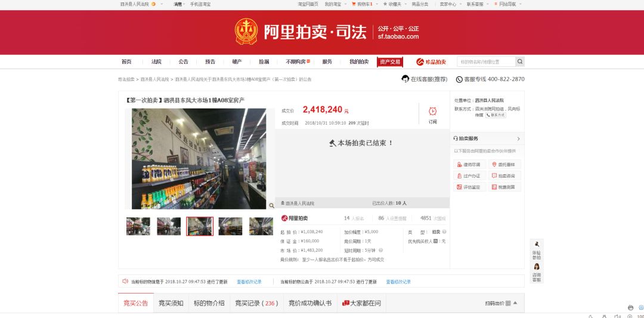Click the search magnifier icon
The width and height of the screenshot is (644, 318).
(x=520, y=62)
